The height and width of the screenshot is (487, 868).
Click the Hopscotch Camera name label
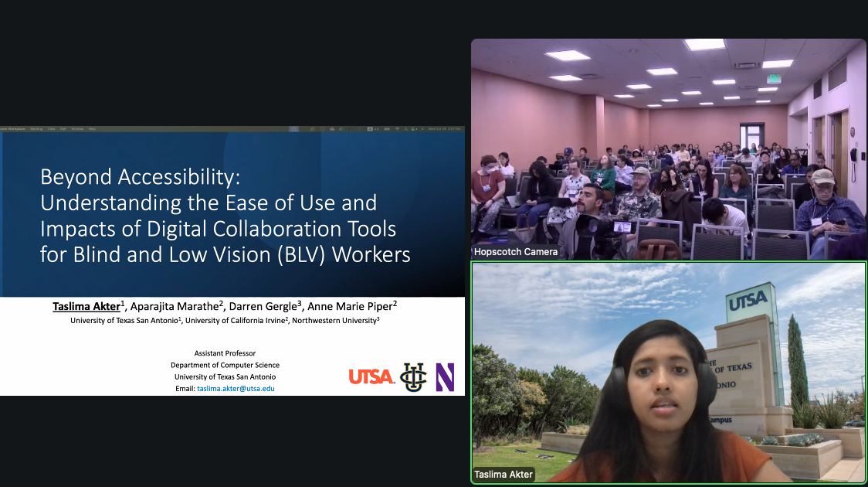[515, 252]
